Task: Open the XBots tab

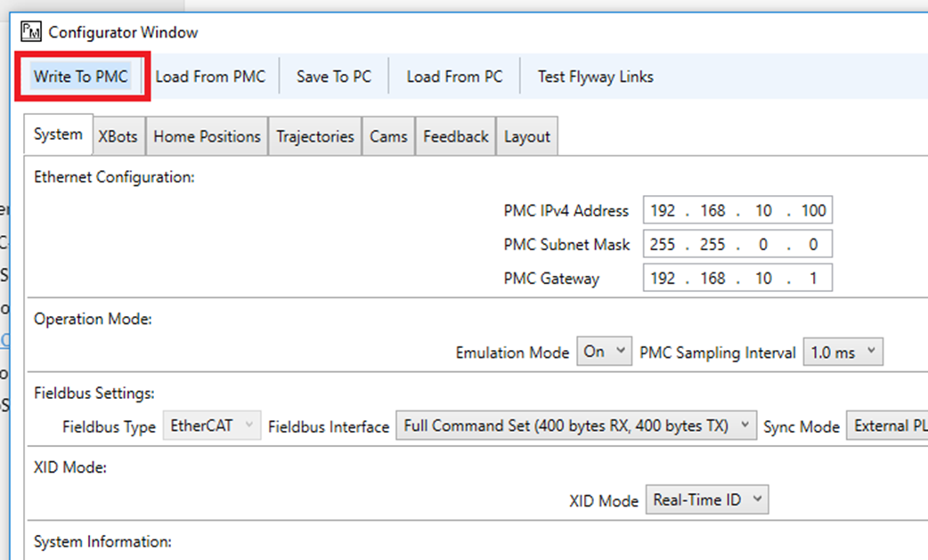Action: click(x=118, y=136)
